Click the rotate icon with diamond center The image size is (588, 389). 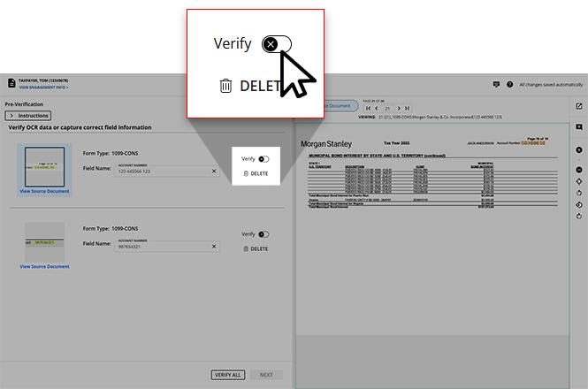(579, 205)
